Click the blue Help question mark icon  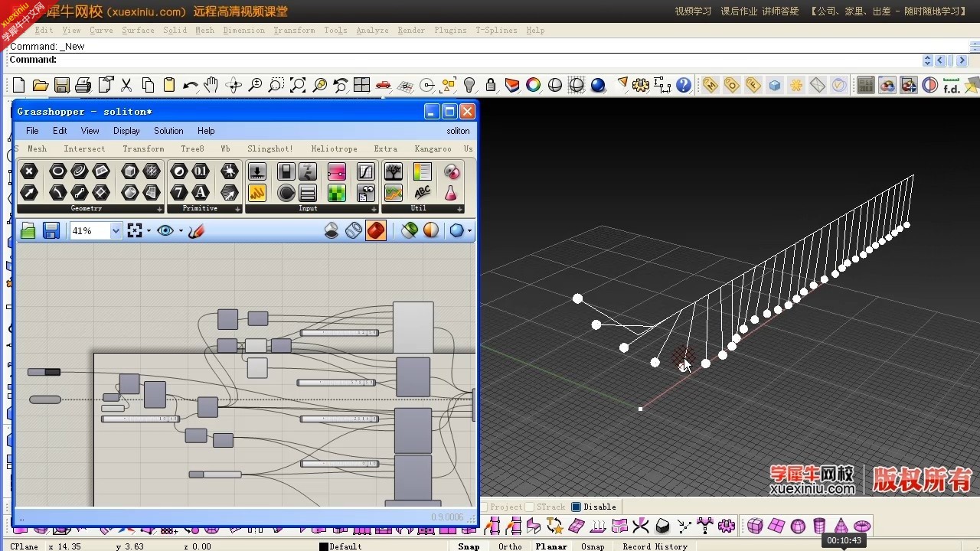click(x=684, y=85)
